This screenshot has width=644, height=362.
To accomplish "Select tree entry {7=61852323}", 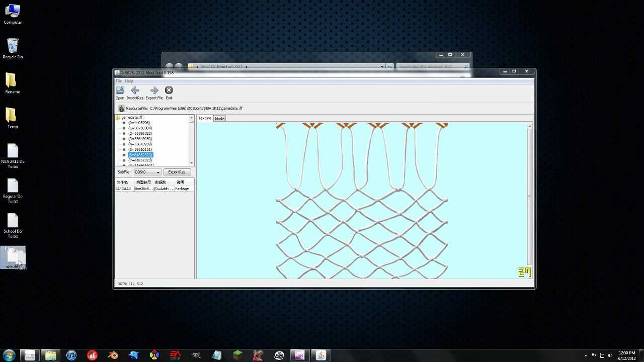I will [x=140, y=160].
